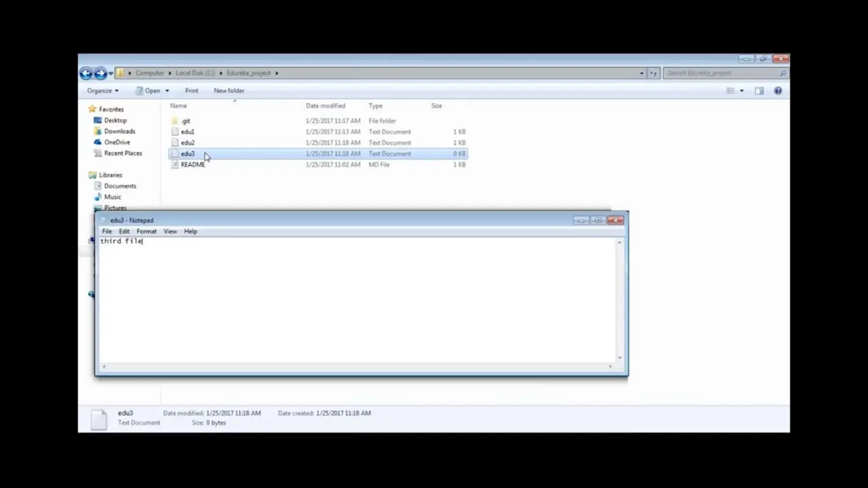Open Recent Places in Favorites
Viewport: 868px width, 488px height.
[x=123, y=153]
